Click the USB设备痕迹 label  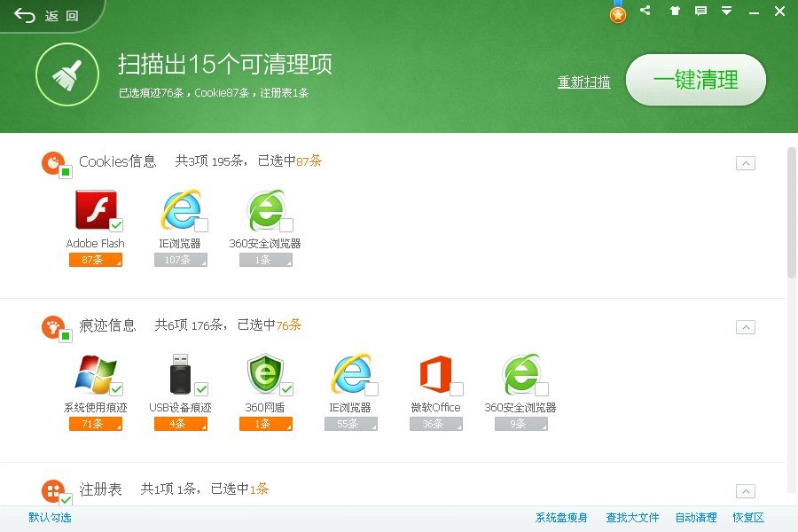(x=180, y=407)
